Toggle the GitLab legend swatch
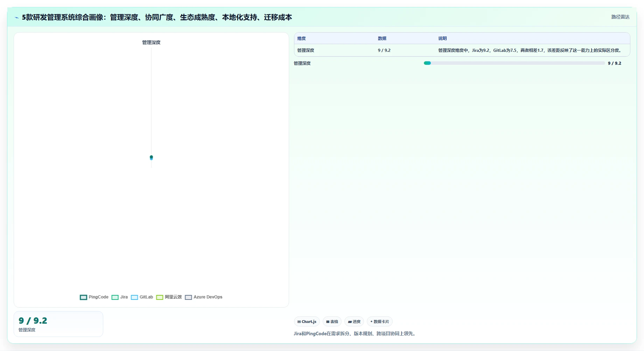 (x=134, y=297)
